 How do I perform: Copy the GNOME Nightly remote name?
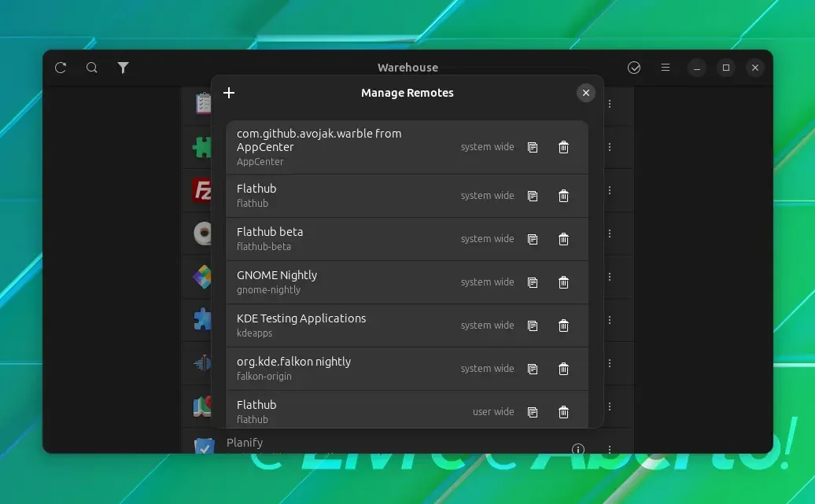point(533,282)
